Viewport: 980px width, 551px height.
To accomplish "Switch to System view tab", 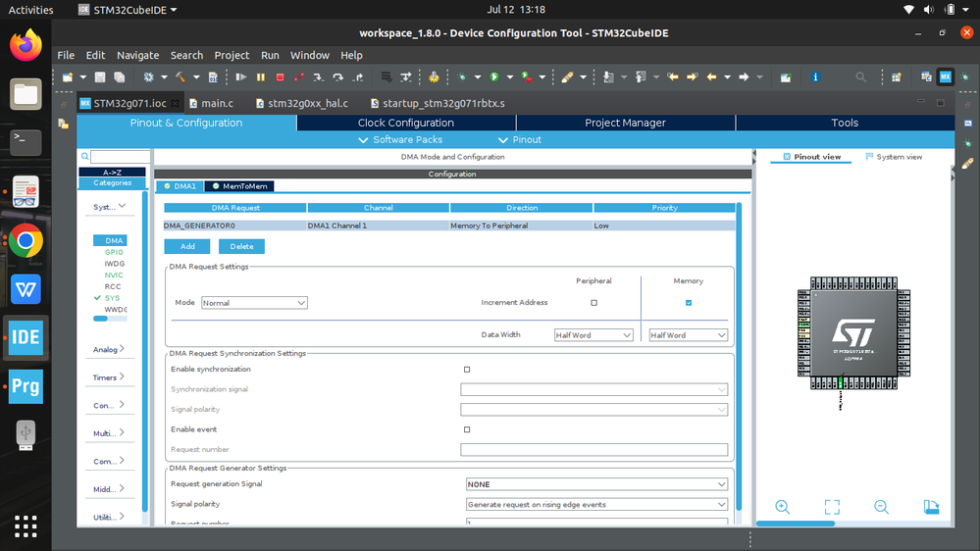I will (x=894, y=157).
